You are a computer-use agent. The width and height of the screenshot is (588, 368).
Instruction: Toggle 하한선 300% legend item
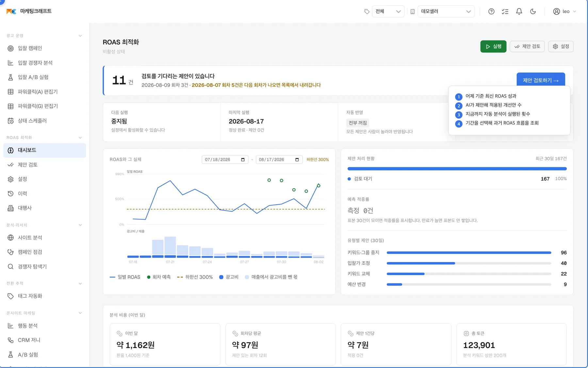[x=195, y=277]
